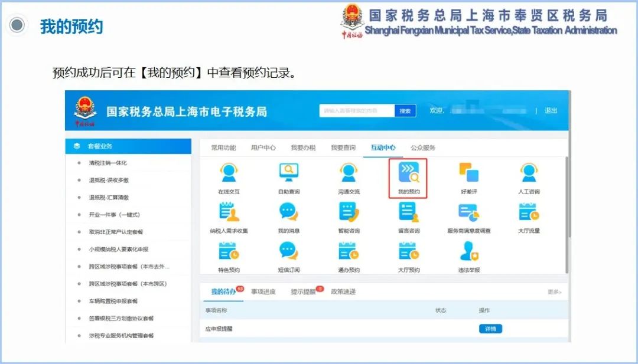Click the icon panel vertical scrollbar
Screen dimensions: 638x364
[x=567, y=214]
